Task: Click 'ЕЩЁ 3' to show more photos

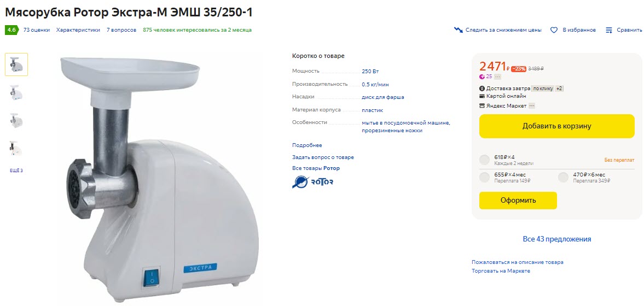Action: coord(16,170)
